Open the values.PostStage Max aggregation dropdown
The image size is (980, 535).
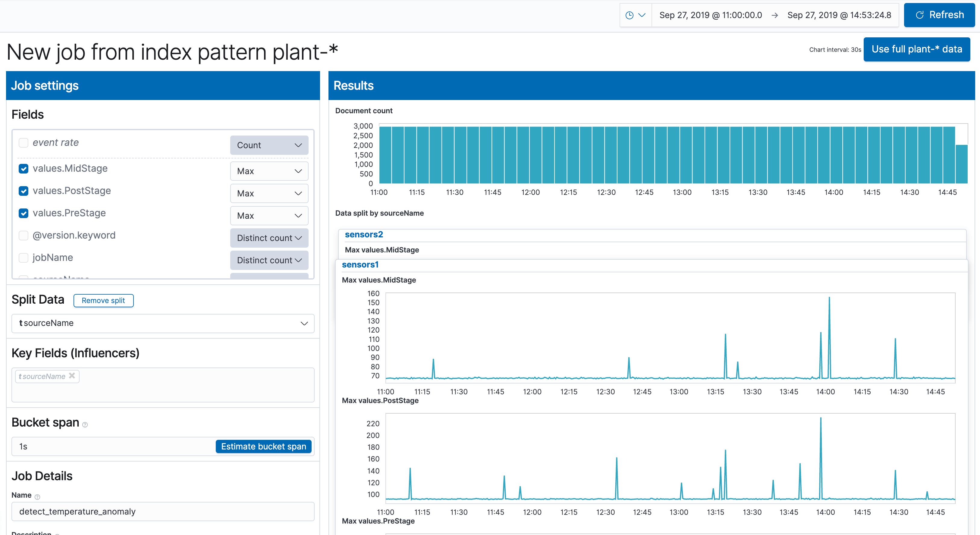point(269,193)
